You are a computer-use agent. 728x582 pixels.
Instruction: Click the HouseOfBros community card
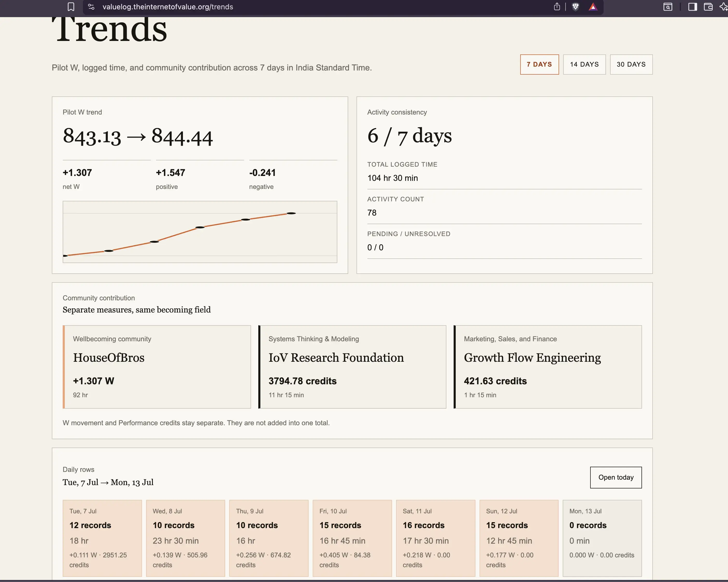157,367
